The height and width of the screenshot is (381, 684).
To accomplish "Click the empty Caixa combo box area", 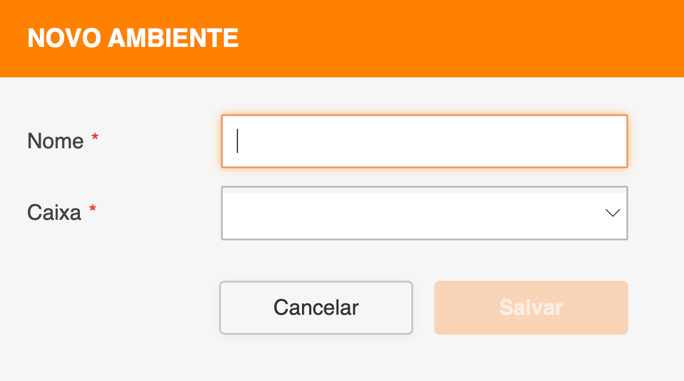I will [410, 213].
